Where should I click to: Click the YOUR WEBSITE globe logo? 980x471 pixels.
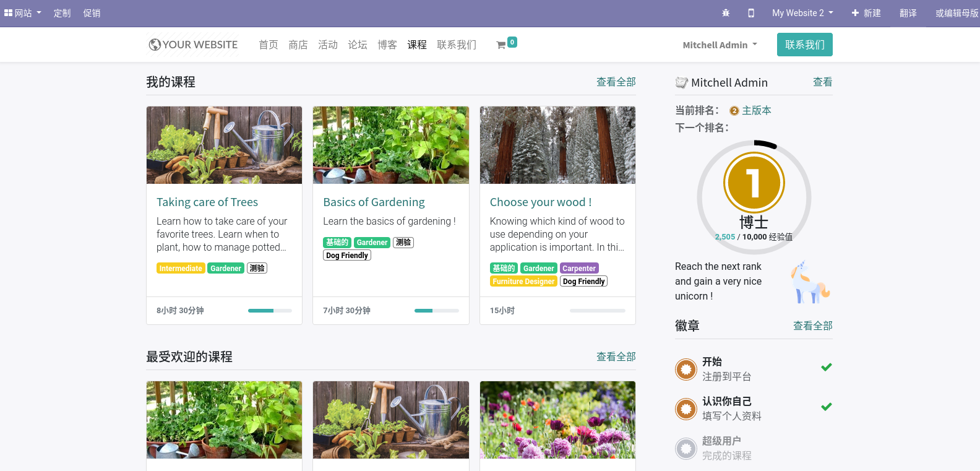pyautogui.click(x=193, y=45)
